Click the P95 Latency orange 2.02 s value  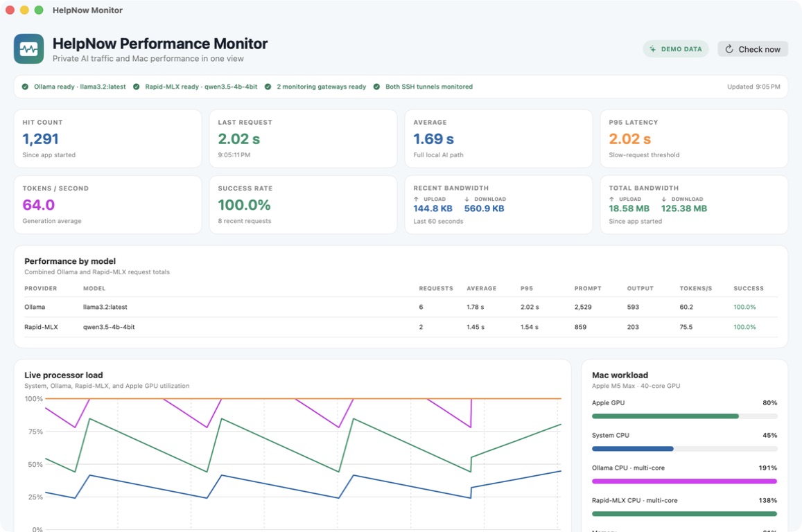(x=629, y=139)
